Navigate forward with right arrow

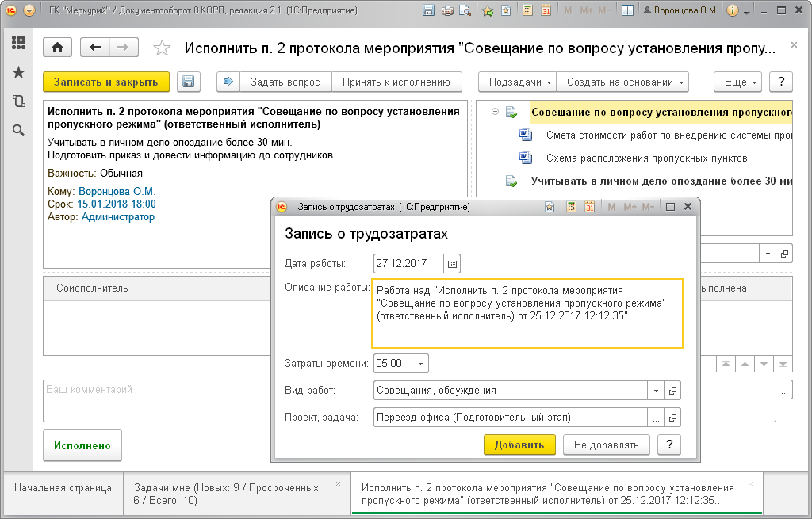tap(123, 48)
